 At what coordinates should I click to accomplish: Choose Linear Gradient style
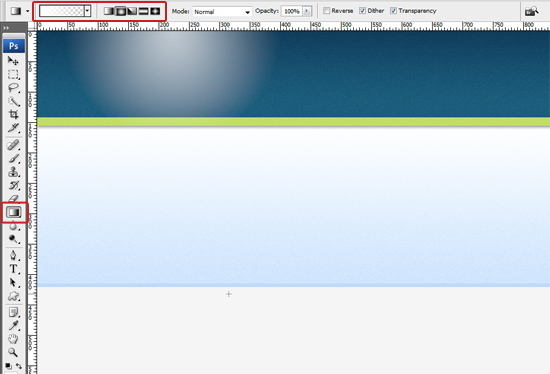click(x=108, y=11)
